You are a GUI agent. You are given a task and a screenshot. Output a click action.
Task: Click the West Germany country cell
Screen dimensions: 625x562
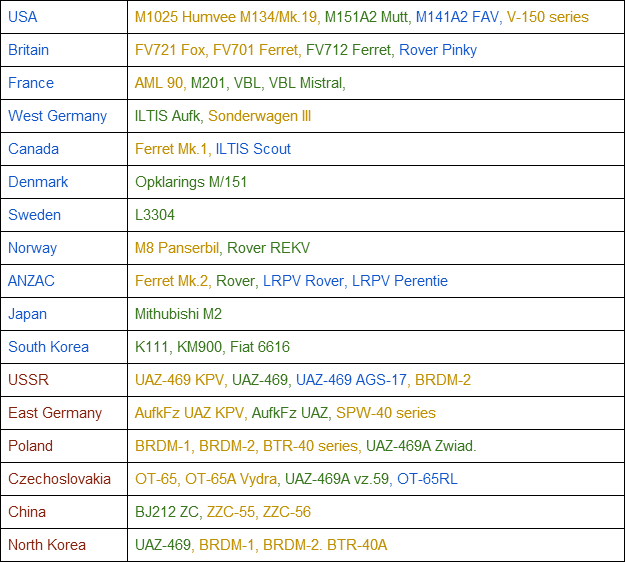click(x=64, y=116)
